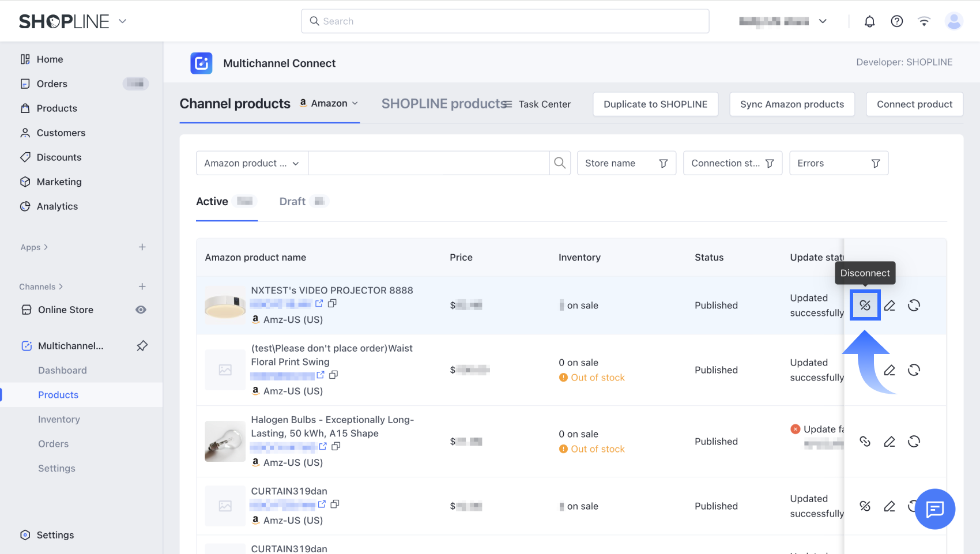Click sync refresh icon for Floral Print Swing row

[x=914, y=370]
